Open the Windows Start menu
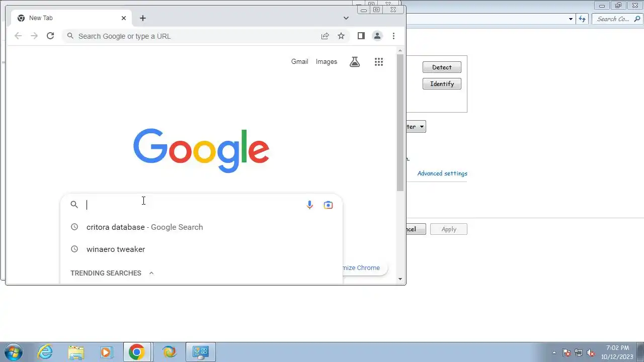The width and height of the screenshot is (644, 362). 13,352
